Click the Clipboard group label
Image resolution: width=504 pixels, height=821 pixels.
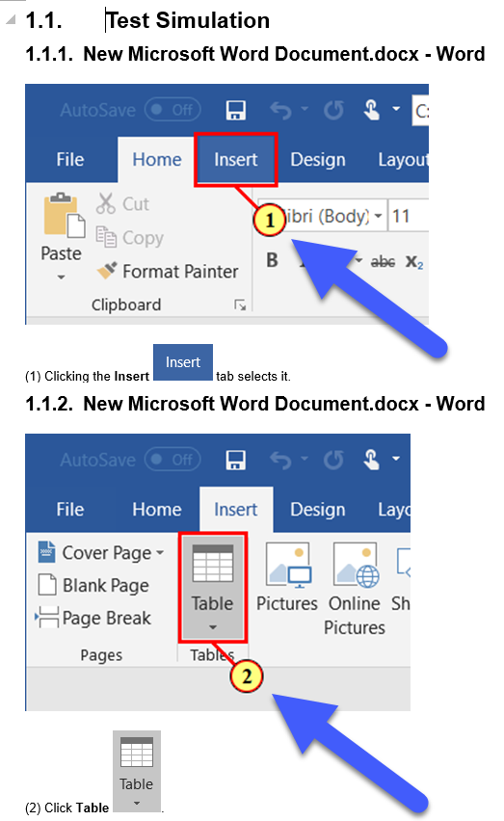pyautogui.click(x=126, y=305)
